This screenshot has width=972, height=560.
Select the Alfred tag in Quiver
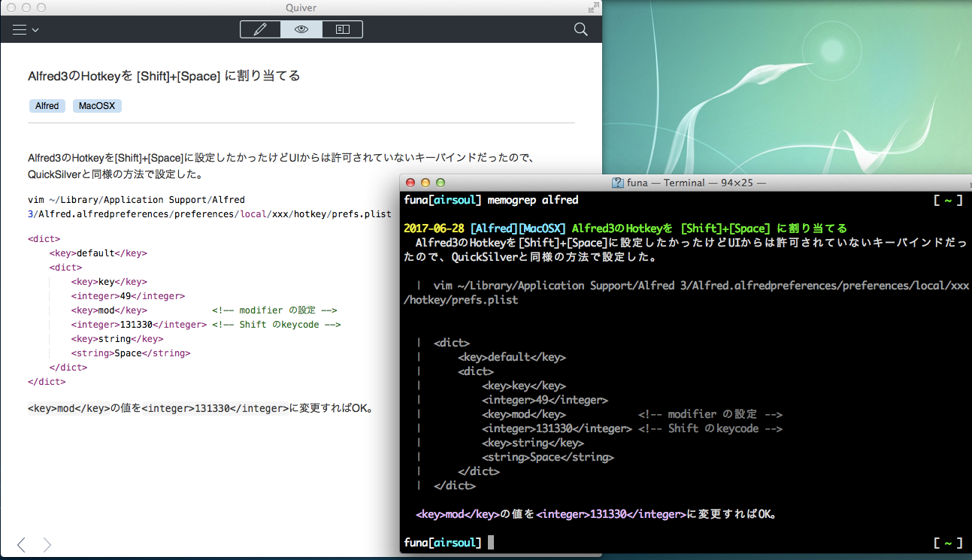pos(47,106)
